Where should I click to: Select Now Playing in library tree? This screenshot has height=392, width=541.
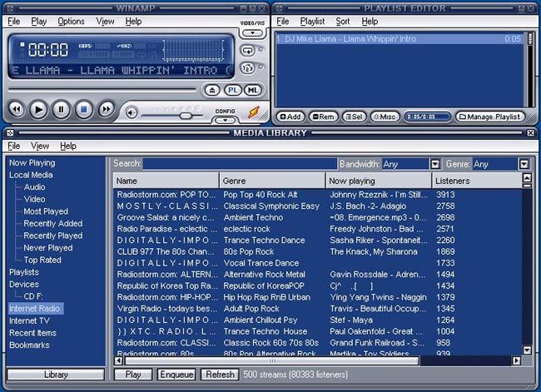coord(32,163)
